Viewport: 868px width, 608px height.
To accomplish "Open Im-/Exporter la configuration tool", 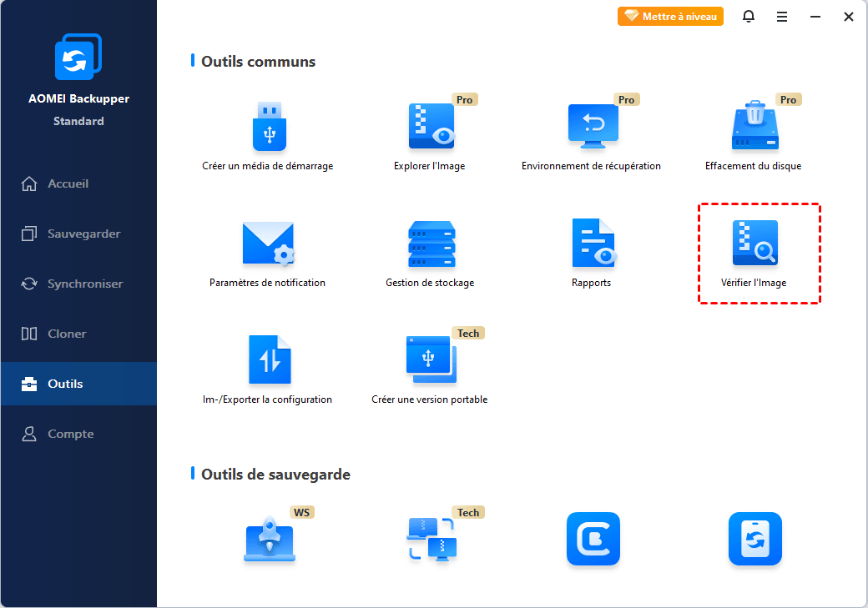I will click(268, 370).
